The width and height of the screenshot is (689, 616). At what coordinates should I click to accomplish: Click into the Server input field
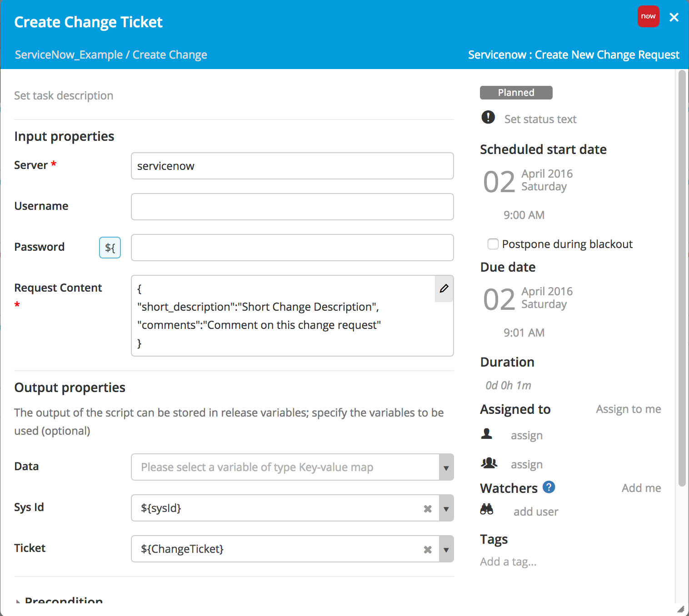[x=292, y=166]
